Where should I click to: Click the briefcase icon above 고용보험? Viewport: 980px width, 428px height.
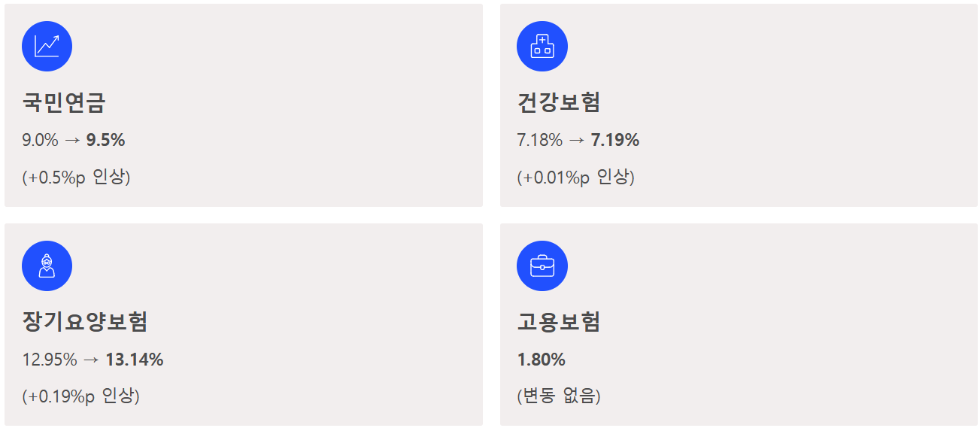click(542, 266)
